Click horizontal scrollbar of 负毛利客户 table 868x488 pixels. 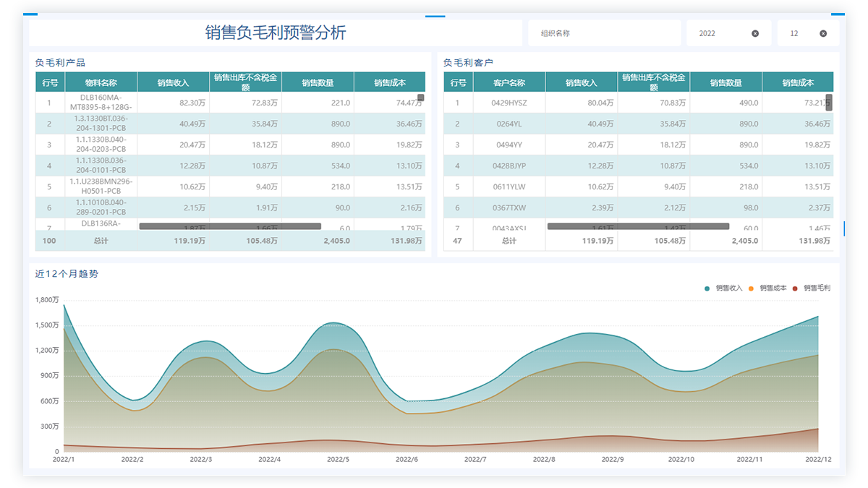638,226
